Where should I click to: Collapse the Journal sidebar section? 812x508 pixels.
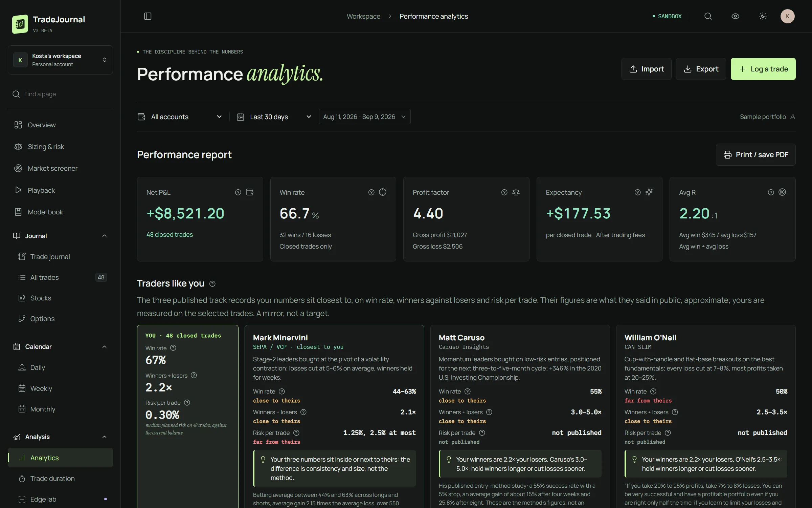60,236
